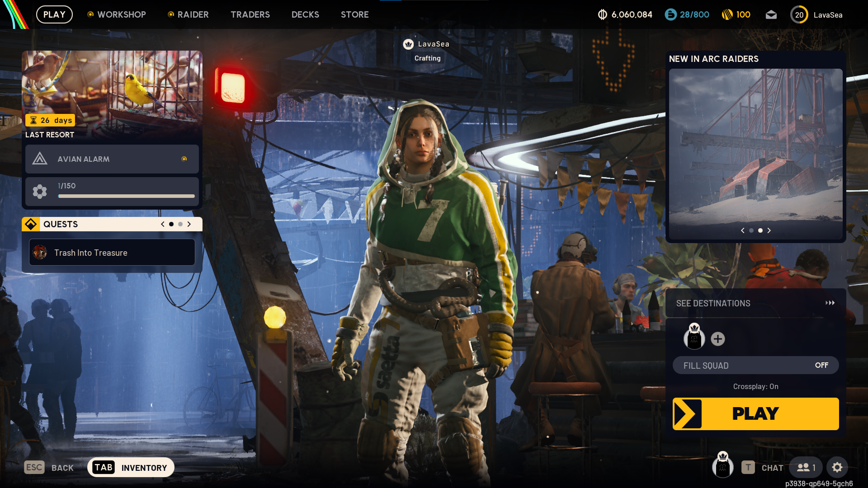
Task: Click the coin currency balance icon
Action: click(602, 15)
